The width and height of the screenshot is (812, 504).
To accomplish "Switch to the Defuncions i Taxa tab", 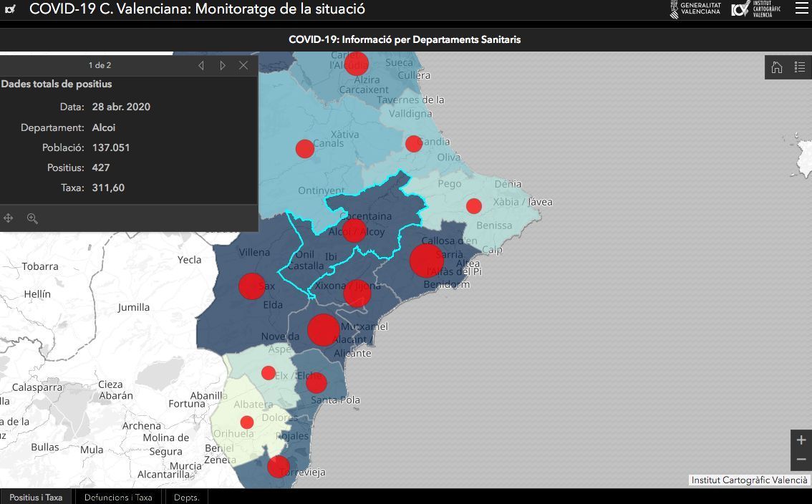I will pos(118,497).
